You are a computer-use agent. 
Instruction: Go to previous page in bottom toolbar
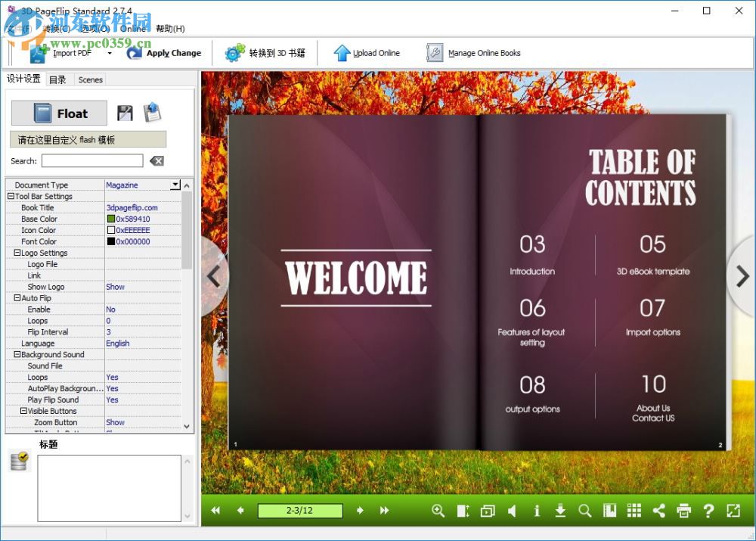[240, 511]
